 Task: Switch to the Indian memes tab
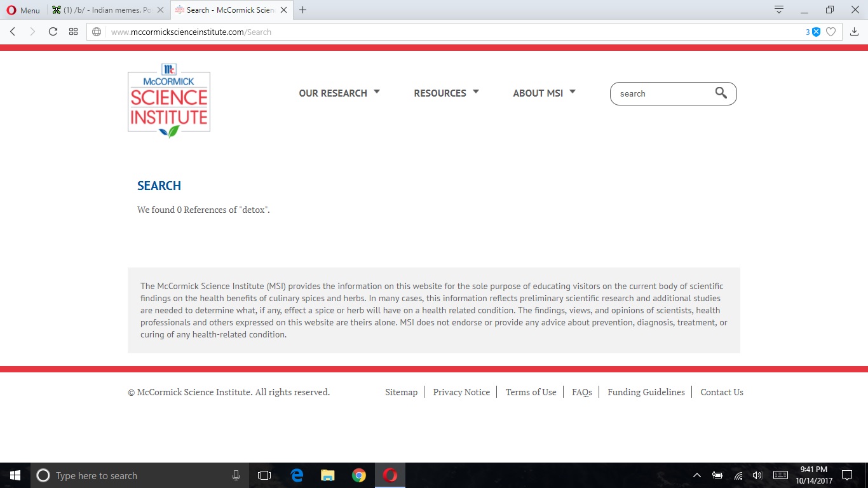(x=107, y=10)
